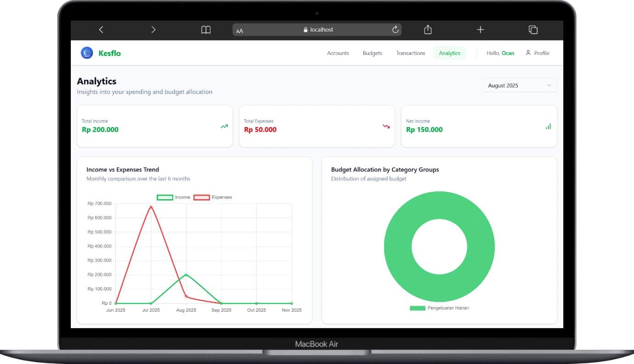Click the upward trend icon on Total Income card
The image size is (634, 364).
click(224, 126)
